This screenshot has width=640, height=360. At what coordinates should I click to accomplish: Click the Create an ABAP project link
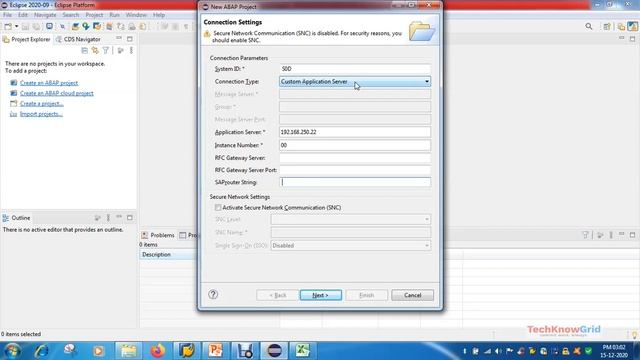click(49, 83)
